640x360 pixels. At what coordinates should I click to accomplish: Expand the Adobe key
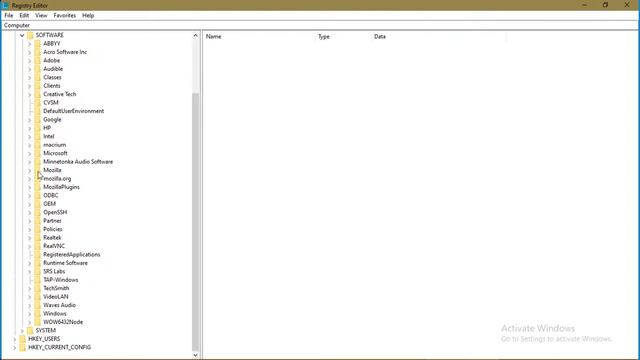29,60
